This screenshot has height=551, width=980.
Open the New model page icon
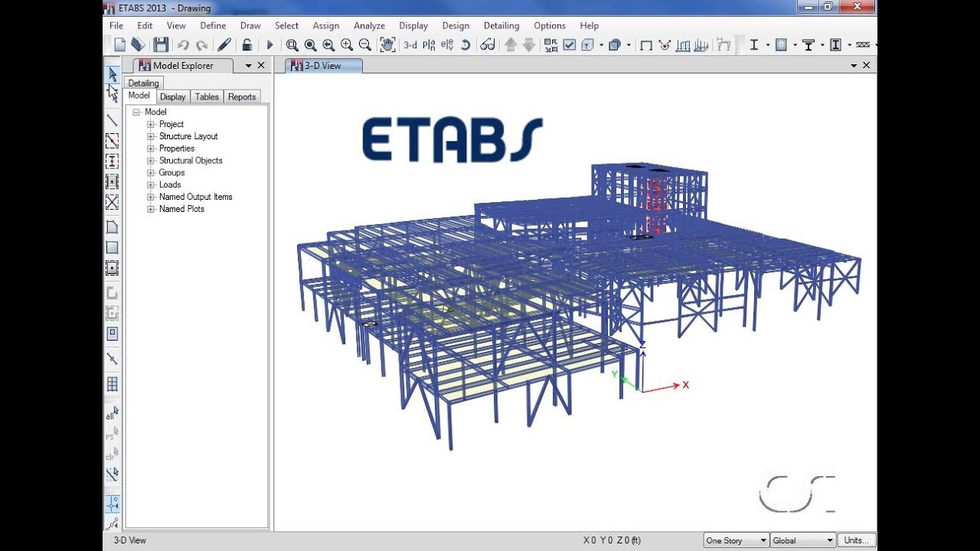click(x=119, y=45)
